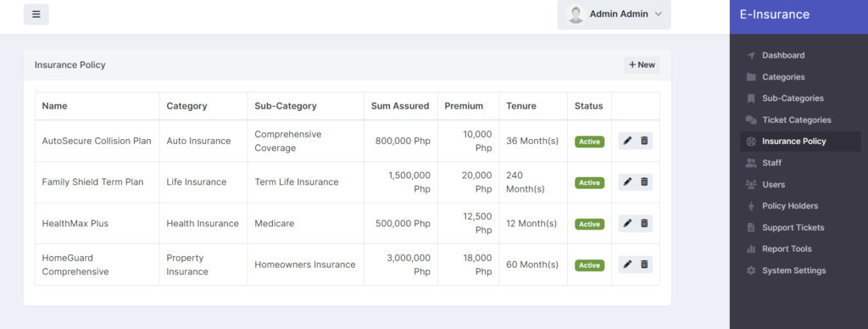This screenshot has height=329, width=868.
Task: Click the Dashboard arrow icon in sidebar
Action: pyautogui.click(x=751, y=55)
